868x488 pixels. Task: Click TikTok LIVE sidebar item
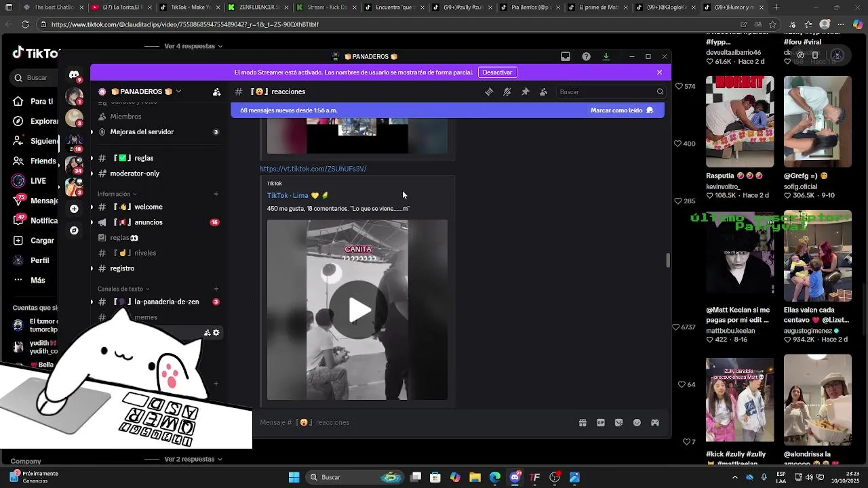pyautogui.click(x=30, y=181)
